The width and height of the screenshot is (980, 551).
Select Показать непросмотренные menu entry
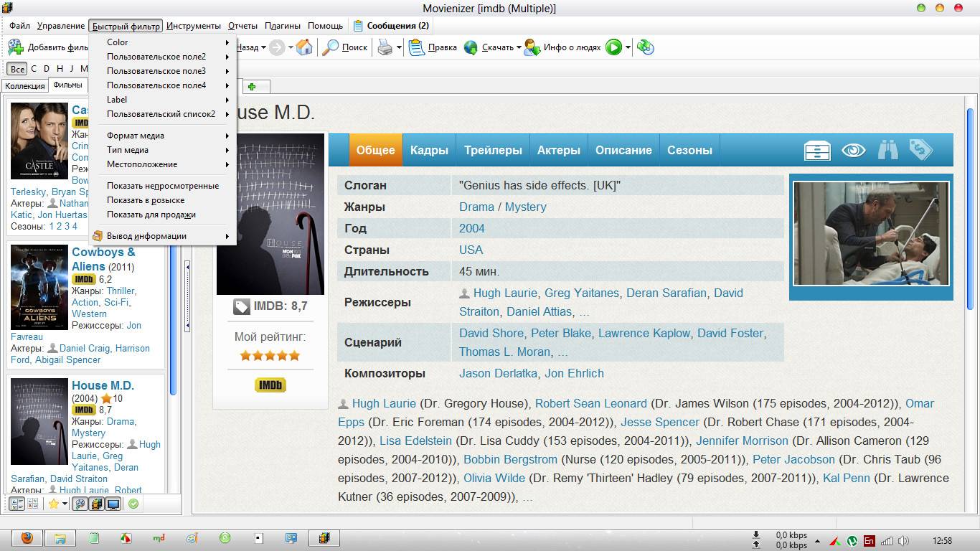(163, 186)
